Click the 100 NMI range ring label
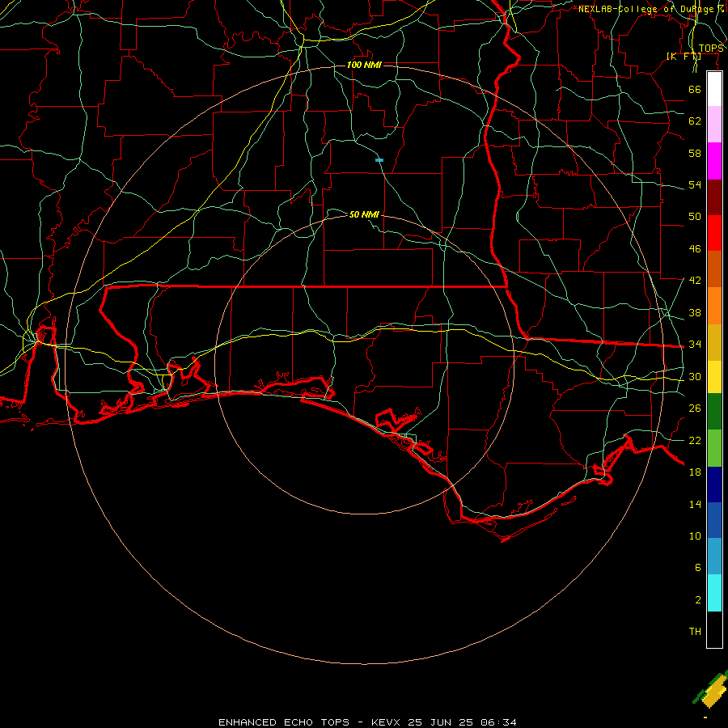728x728 pixels. pyautogui.click(x=364, y=65)
